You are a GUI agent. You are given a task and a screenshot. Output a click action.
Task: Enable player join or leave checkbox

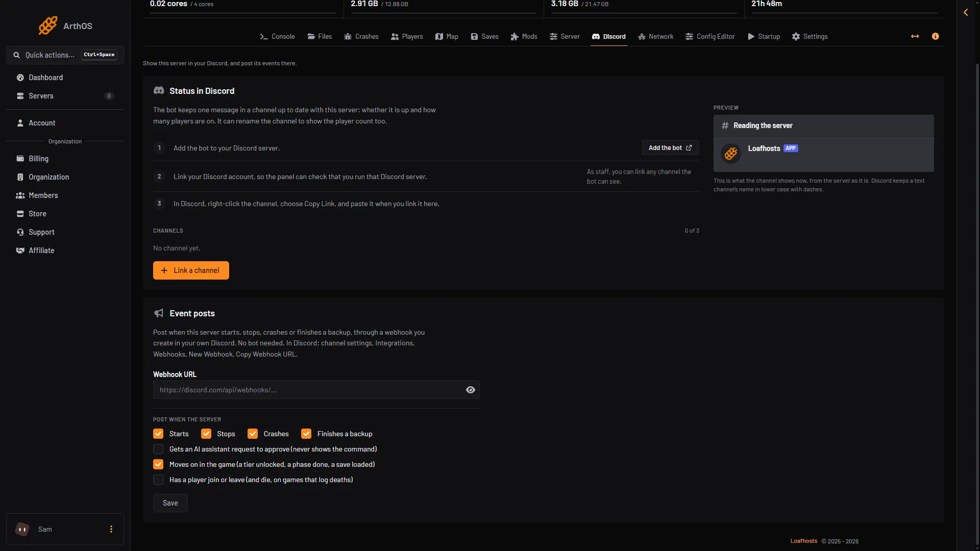coord(158,480)
